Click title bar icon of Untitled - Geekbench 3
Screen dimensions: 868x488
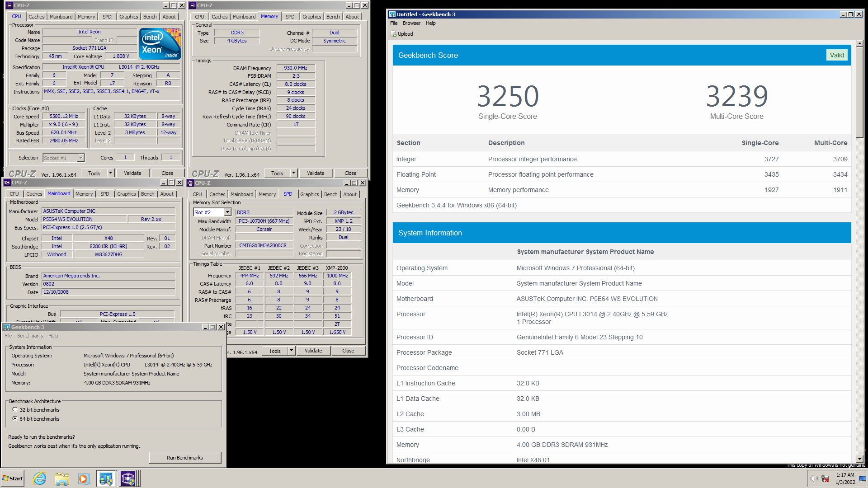pos(392,14)
